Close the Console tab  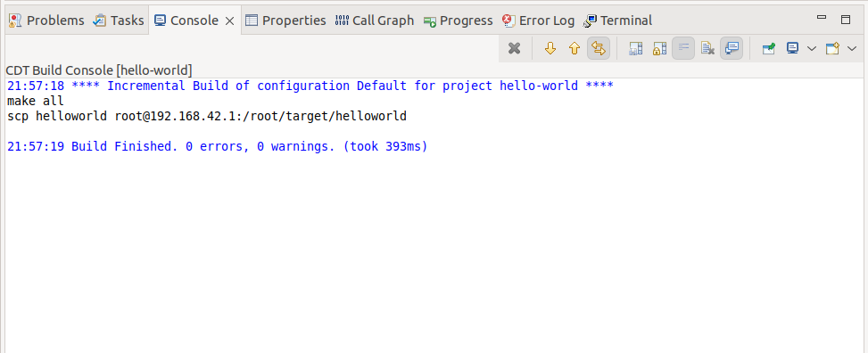[230, 21]
